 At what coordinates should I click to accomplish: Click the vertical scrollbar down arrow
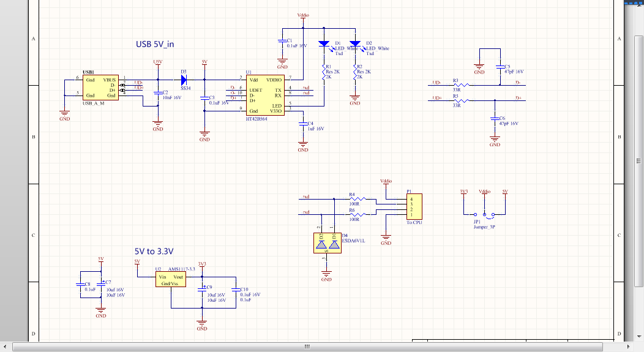click(x=638, y=337)
